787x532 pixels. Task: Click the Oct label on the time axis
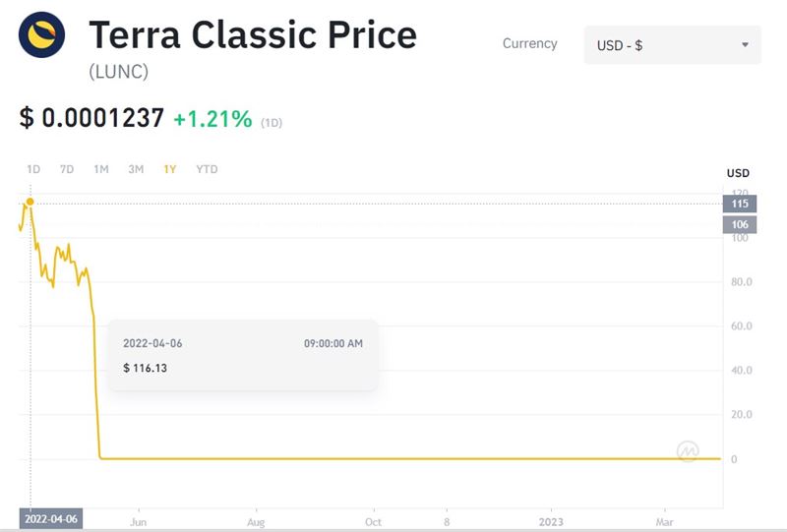tap(374, 522)
